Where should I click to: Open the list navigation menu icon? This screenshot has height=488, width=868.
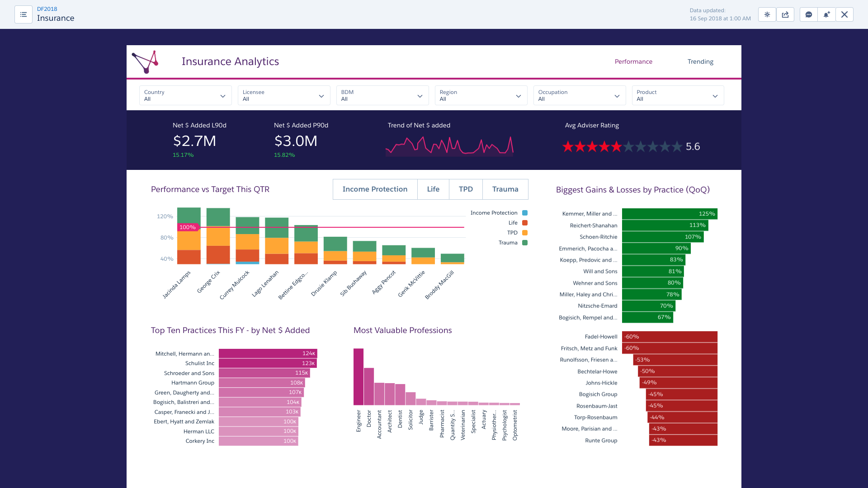coord(24,14)
